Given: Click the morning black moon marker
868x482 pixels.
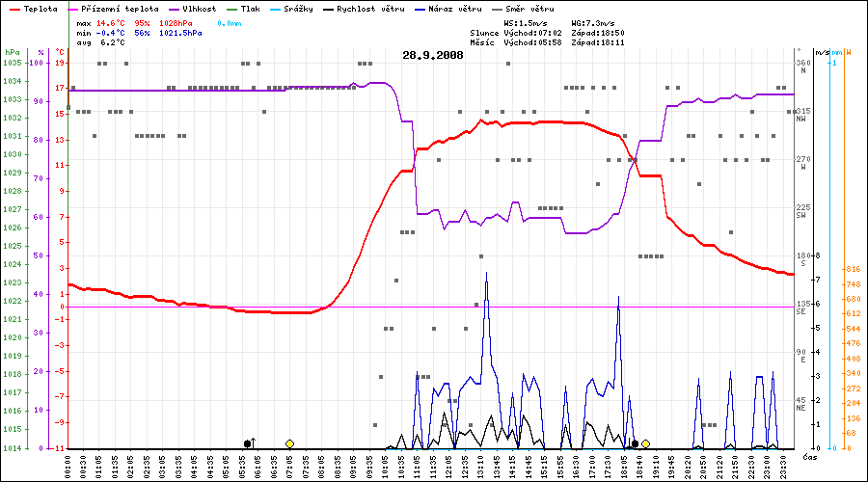Looking at the screenshot, I should [248, 443].
